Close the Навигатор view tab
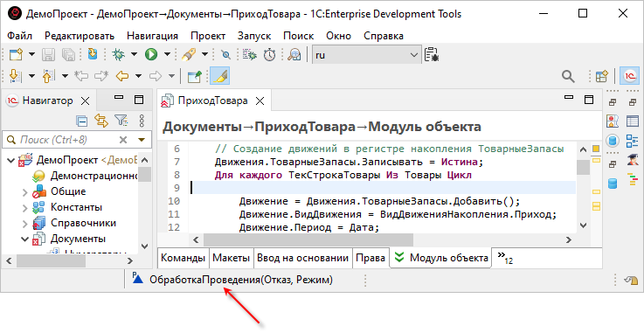Viewport: 644px width, 333px height. pyautogui.click(x=85, y=101)
